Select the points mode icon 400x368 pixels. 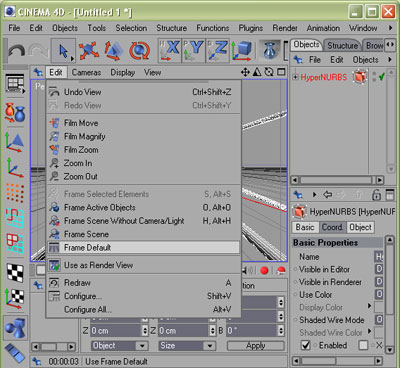click(x=15, y=193)
